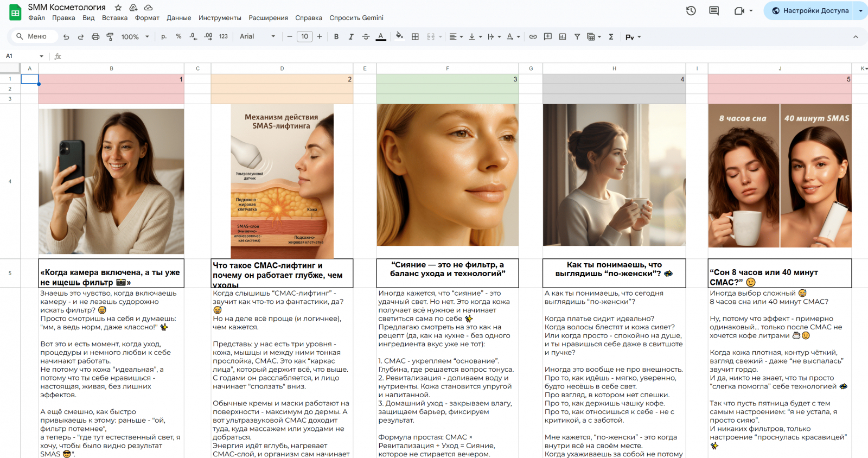Toggle bold formatting
The image size is (868, 458).
336,37
